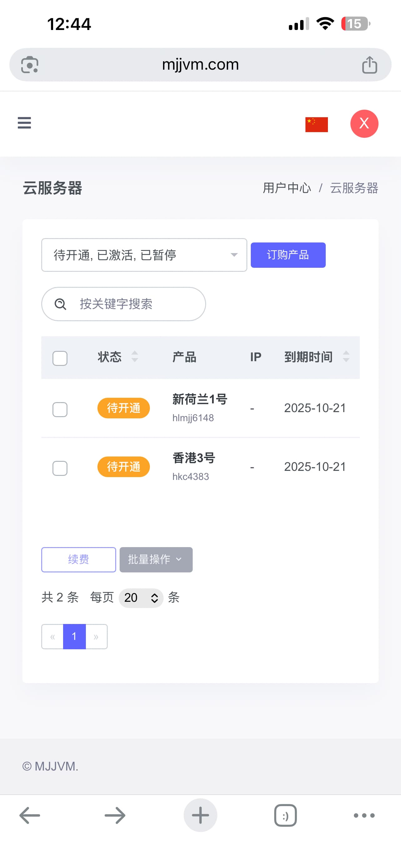Screen dimensions: 401x868
Task: Tap the camera scan icon in address bar
Action: [30, 65]
